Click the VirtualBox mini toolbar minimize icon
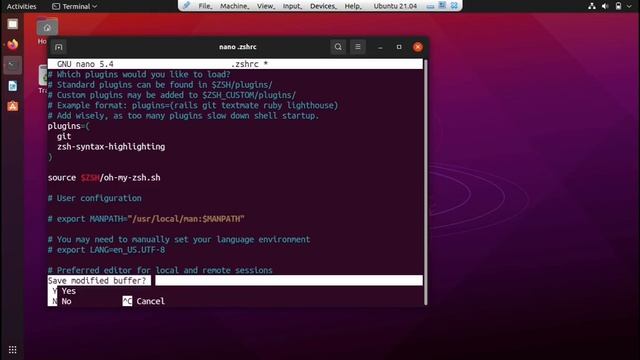640x360 pixels. (x=430, y=6)
